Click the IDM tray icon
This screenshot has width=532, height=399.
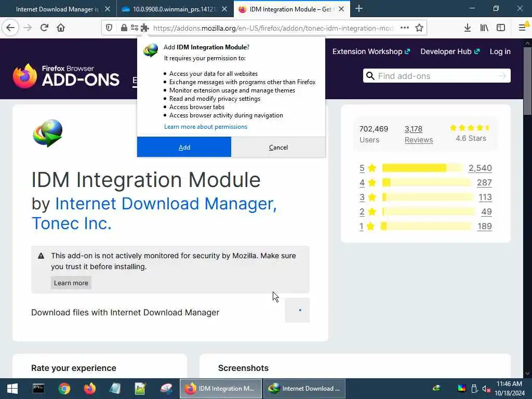point(437,388)
